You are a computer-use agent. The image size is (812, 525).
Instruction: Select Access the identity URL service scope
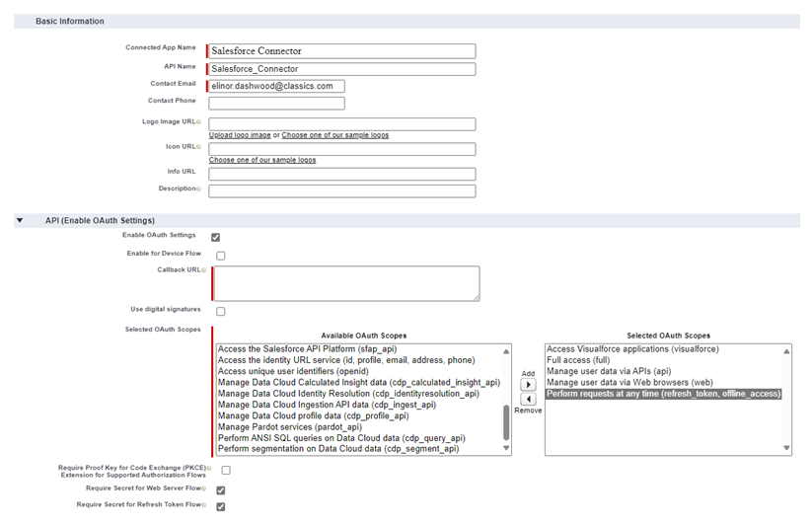tap(359, 360)
